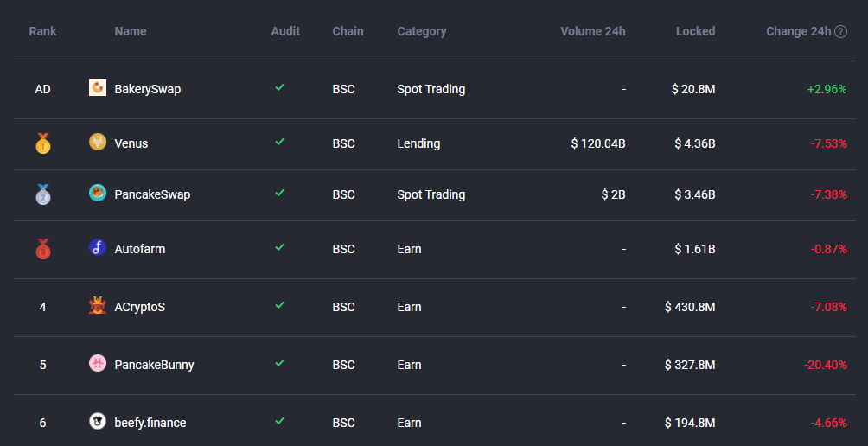Sort by the Name column header

click(131, 31)
